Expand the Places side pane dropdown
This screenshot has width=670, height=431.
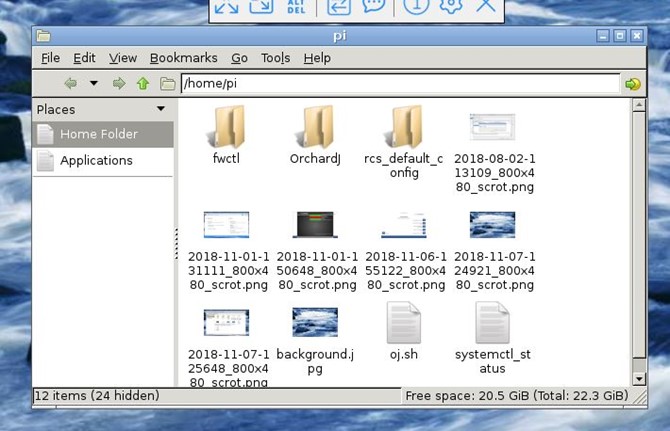(161, 109)
